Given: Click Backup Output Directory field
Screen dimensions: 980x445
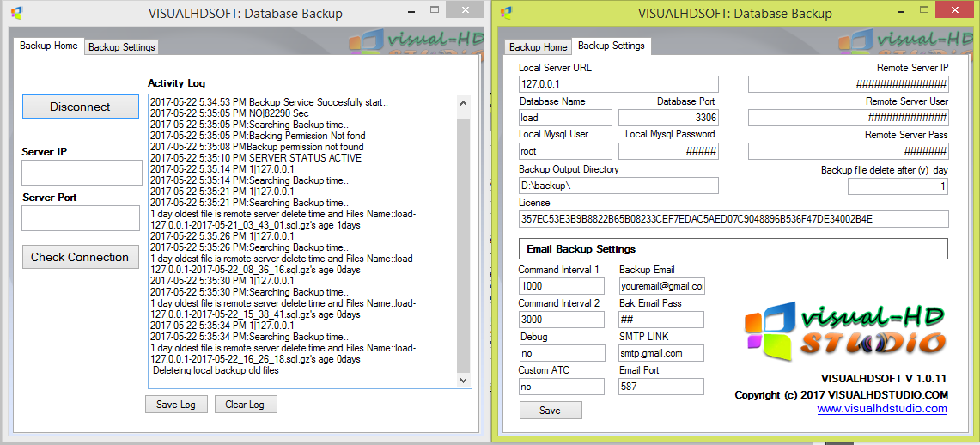Looking at the screenshot, I should [618, 186].
